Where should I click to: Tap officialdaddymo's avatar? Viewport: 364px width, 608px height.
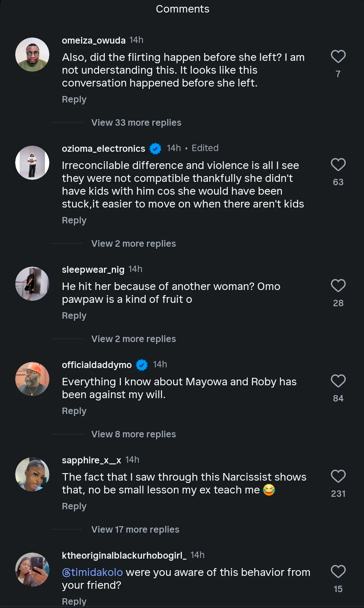(x=32, y=379)
